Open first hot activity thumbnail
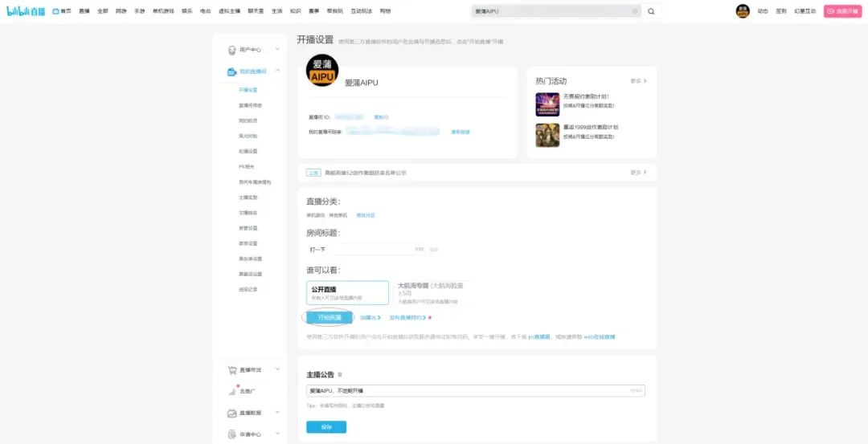The width and height of the screenshot is (868, 444). [547, 104]
